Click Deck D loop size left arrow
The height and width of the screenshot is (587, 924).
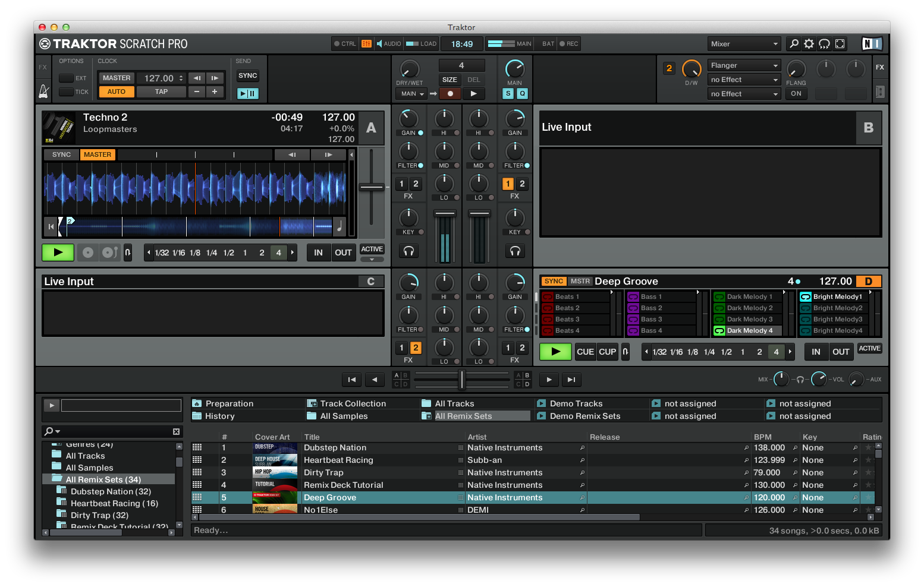(646, 352)
